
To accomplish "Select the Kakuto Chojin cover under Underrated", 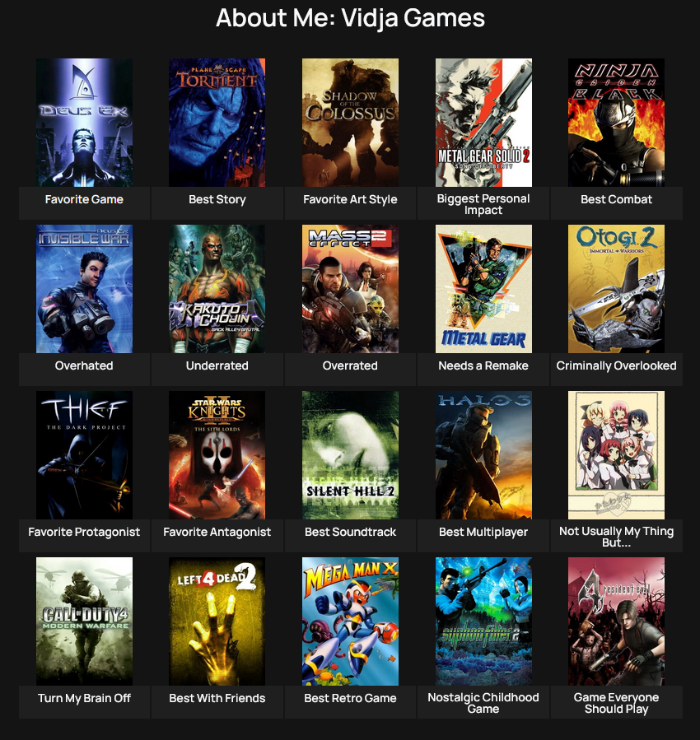I will tap(217, 289).
